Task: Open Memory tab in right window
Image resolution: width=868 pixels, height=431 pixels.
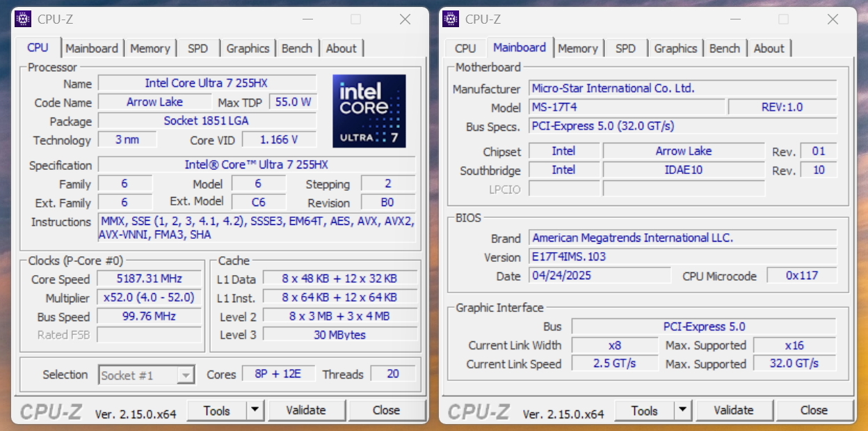Action: tap(578, 49)
